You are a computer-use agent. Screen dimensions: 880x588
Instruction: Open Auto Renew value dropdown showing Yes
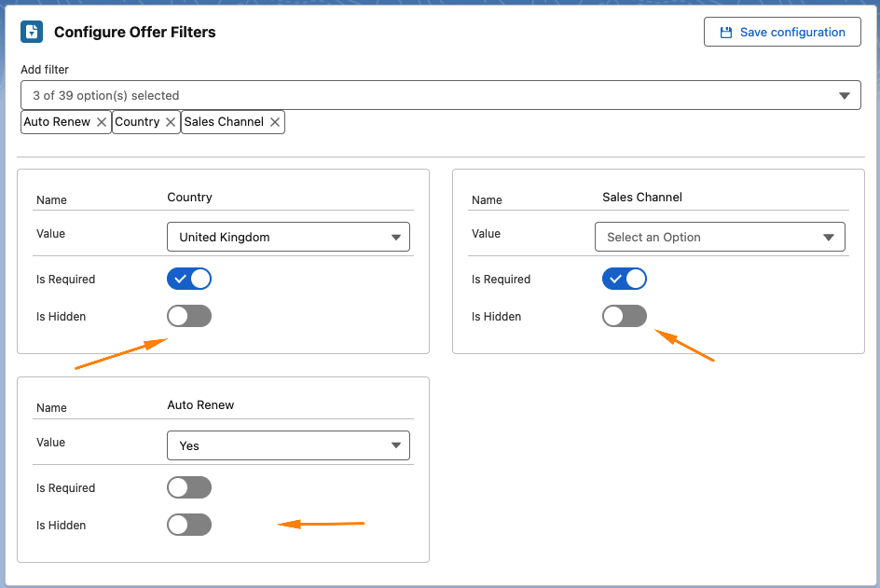(288, 445)
